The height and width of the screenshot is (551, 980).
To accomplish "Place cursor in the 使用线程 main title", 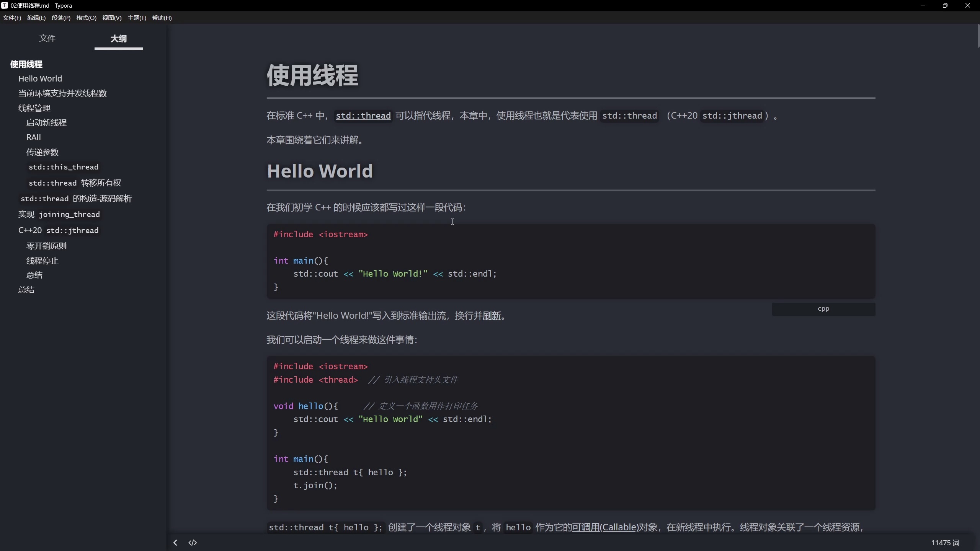I will [x=312, y=75].
